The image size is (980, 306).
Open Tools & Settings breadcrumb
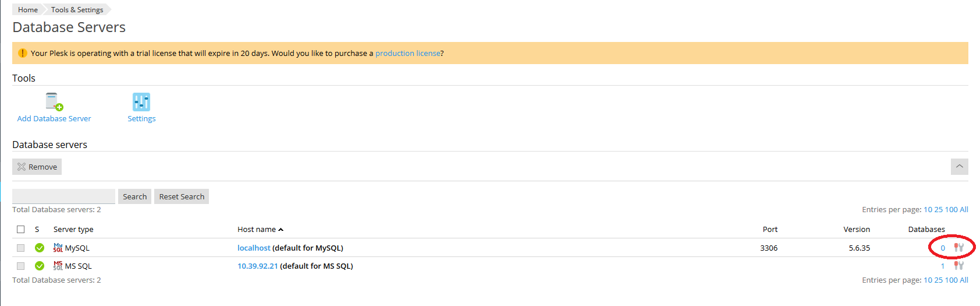coord(77,9)
